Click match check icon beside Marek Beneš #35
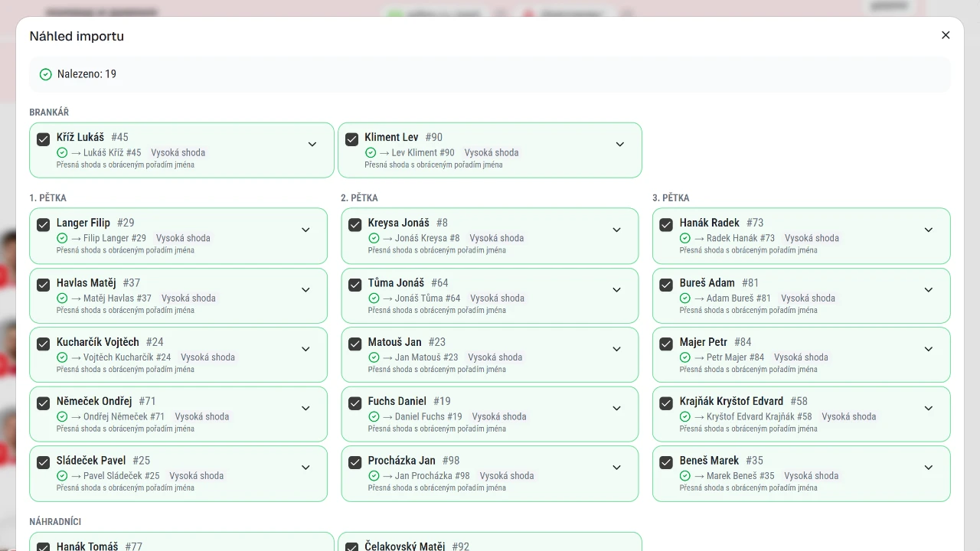 click(685, 475)
